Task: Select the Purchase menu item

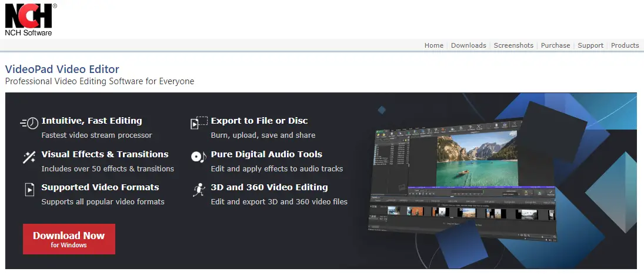Action: point(555,45)
